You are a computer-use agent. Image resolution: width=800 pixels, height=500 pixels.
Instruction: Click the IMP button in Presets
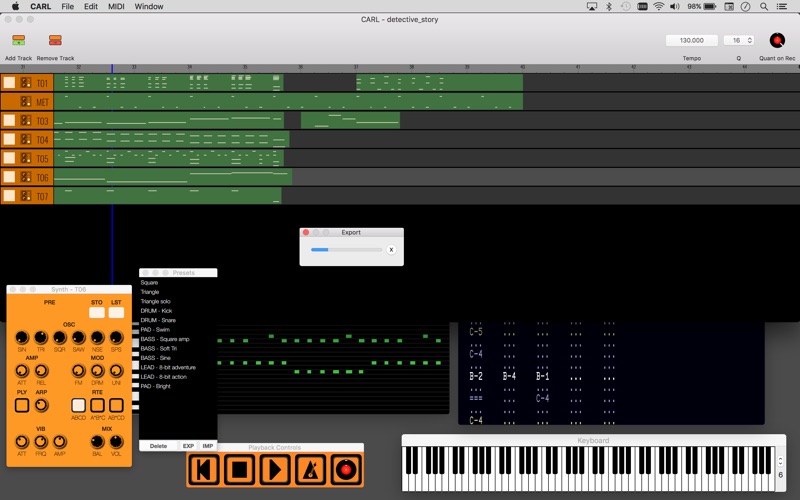click(x=208, y=446)
